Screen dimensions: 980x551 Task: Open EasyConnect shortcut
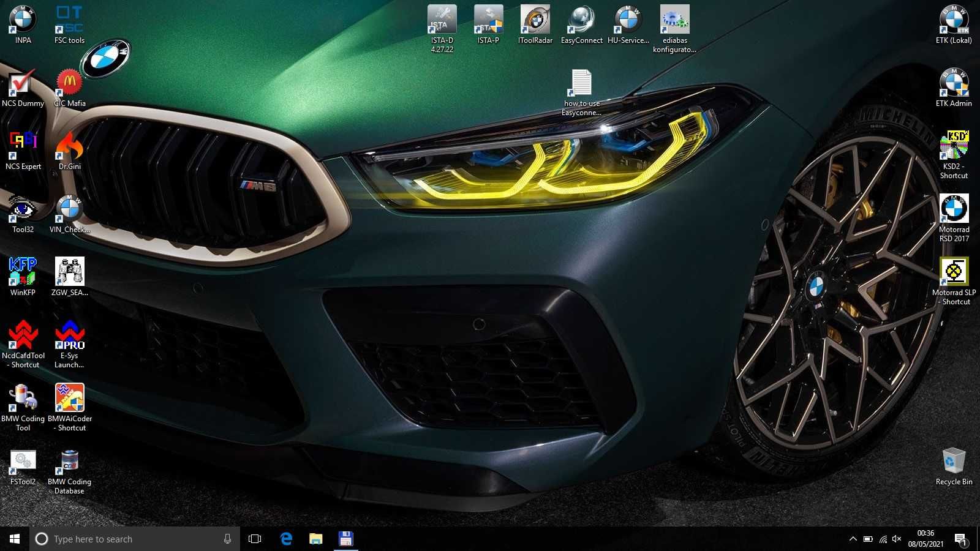581,24
